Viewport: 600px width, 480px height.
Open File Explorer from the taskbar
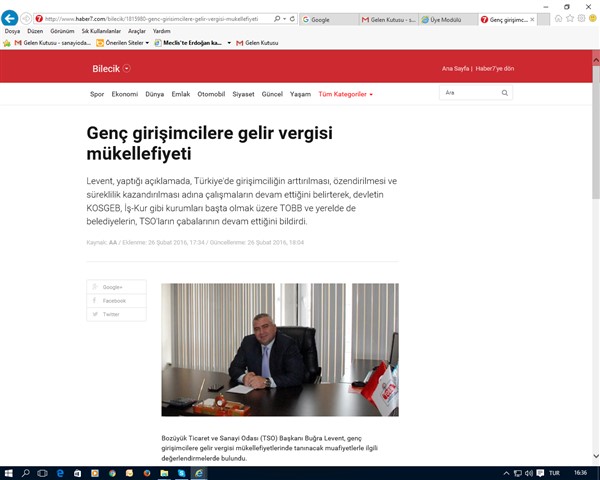pyautogui.click(x=164, y=473)
